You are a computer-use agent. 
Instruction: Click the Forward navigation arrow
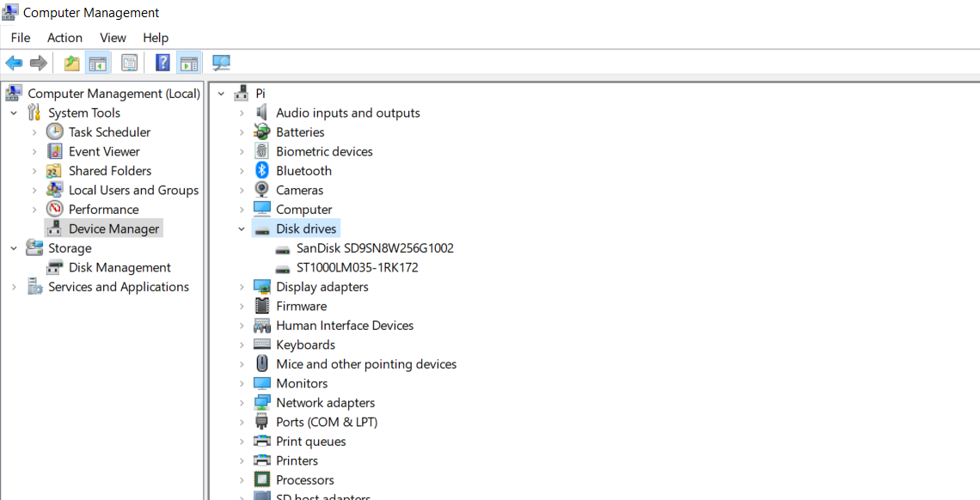(x=38, y=62)
